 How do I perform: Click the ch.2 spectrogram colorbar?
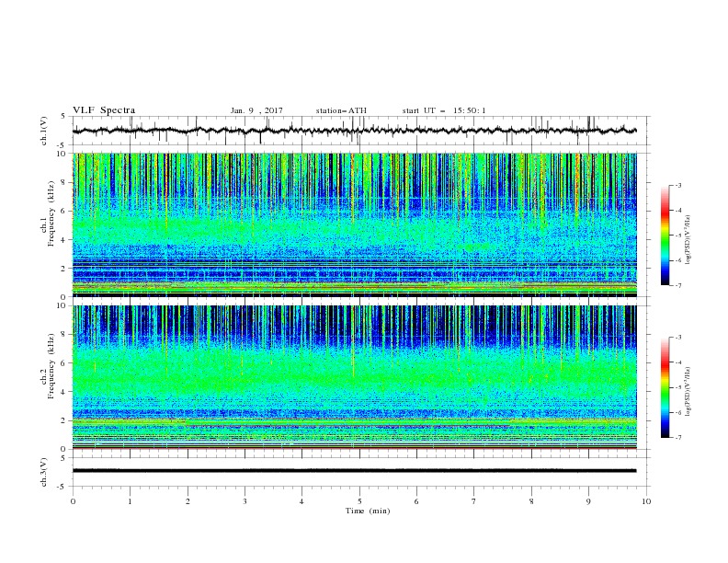665,387
